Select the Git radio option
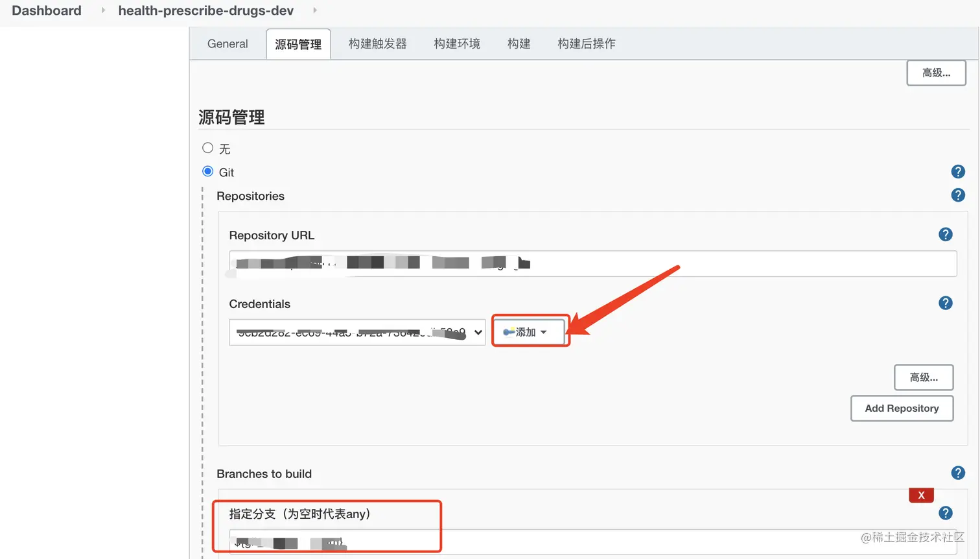The width and height of the screenshot is (980, 559). coord(207,171)
